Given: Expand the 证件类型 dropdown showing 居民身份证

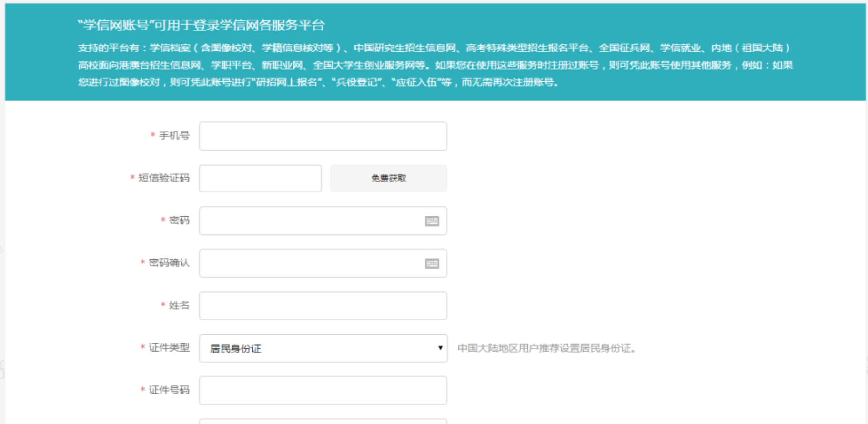Looking at the screenshot, I should click(x=323, y=348).
